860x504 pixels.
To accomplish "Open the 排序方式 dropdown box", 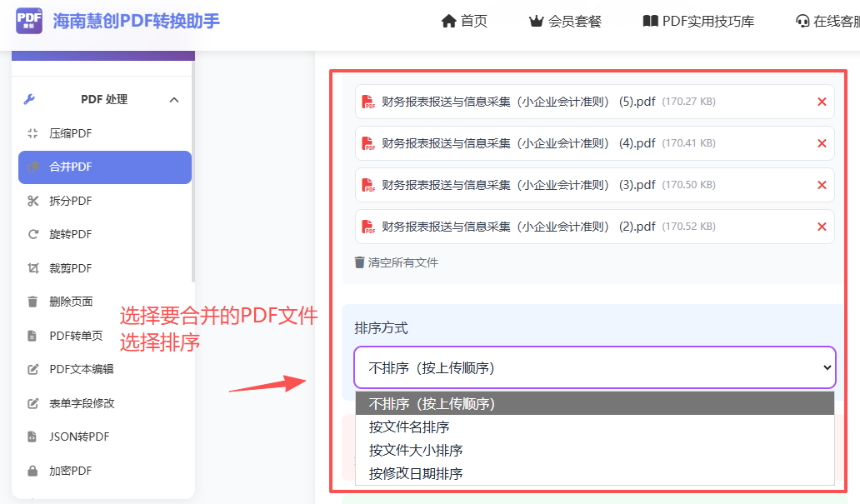I will coord(594,367).
